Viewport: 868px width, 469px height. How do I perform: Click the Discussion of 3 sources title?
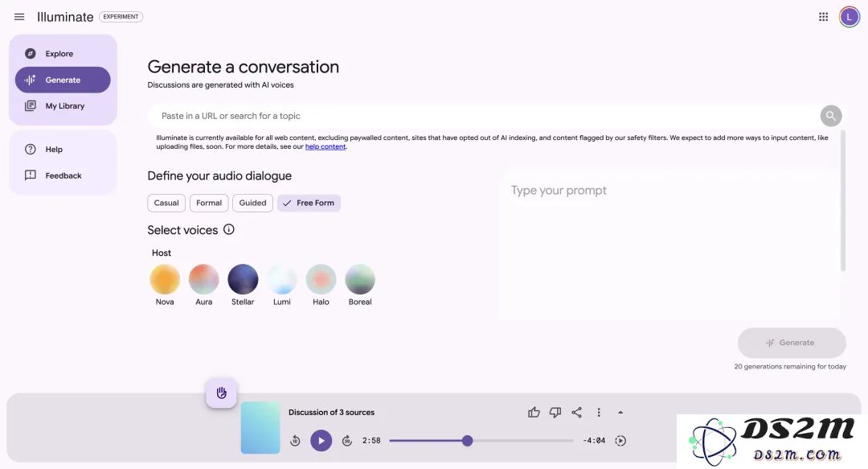coord(331,413)
